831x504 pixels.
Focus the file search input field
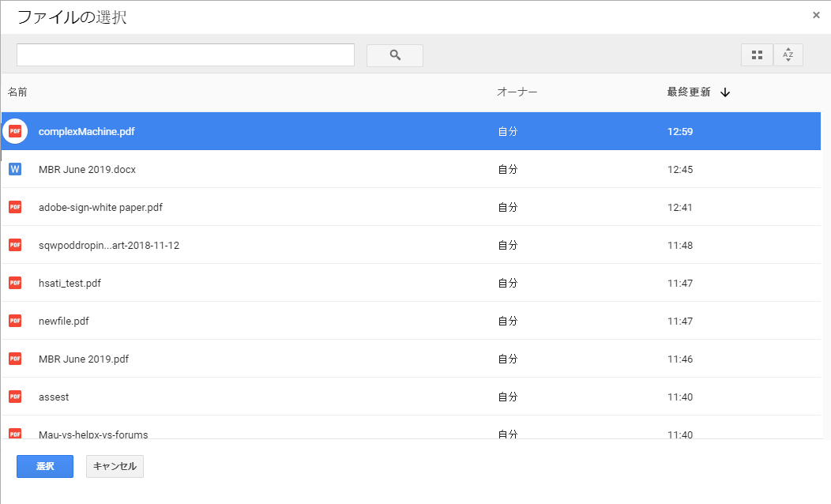point(186,55)
